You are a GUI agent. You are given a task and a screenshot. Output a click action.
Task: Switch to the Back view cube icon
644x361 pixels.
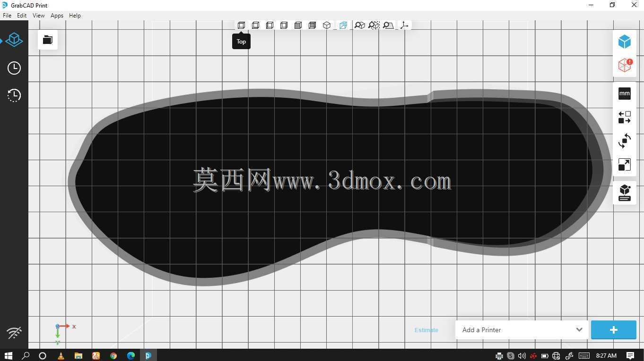tap(312, 25)
